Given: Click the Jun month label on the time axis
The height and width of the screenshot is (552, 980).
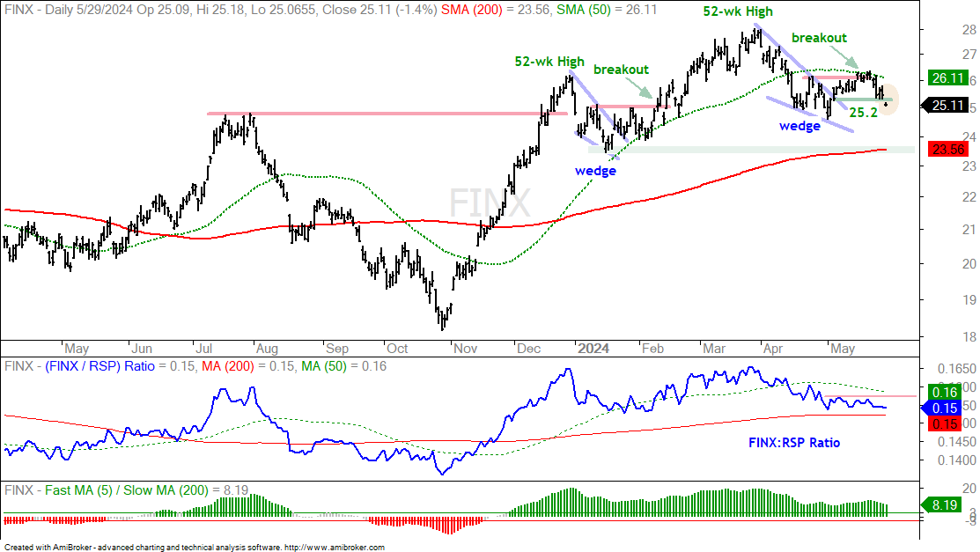Looking at the screenshot, I should pos(142,349).
